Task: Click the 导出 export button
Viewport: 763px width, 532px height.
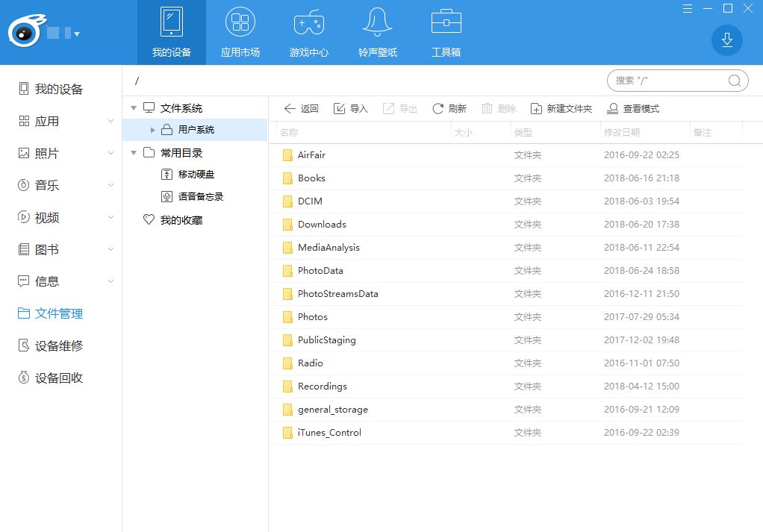Action: 400,108
